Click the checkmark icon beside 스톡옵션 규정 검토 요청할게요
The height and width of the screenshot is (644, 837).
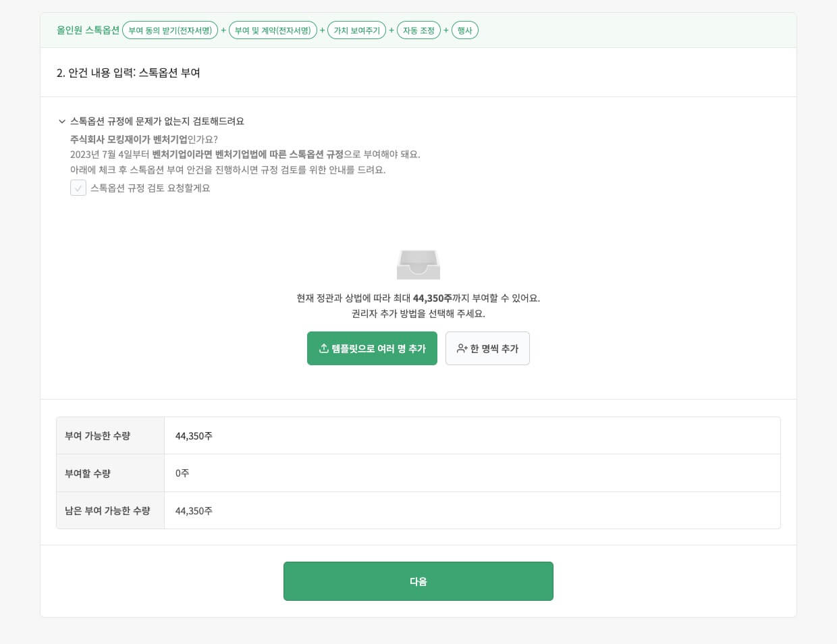[x=78, y=188]
